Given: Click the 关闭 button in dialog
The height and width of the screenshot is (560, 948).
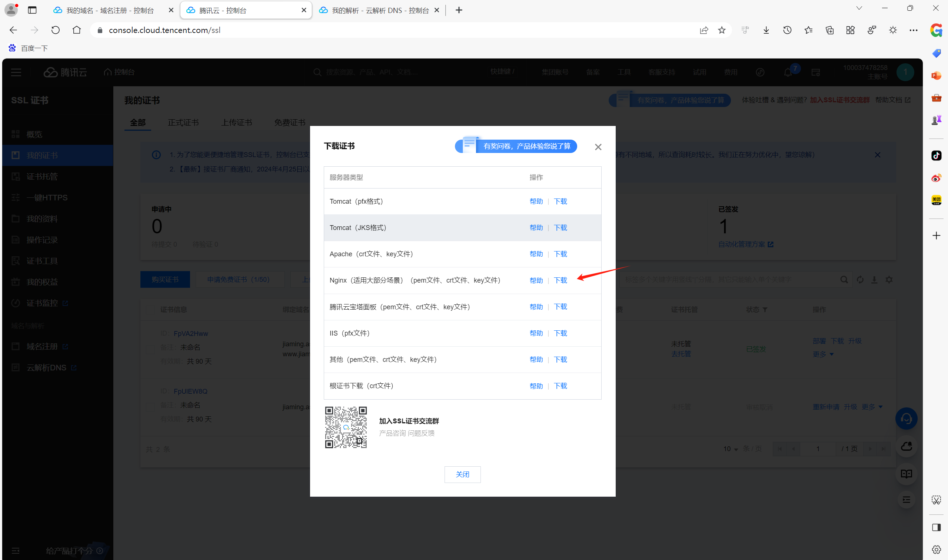Looking at the screenshot, I should (462, 474).
